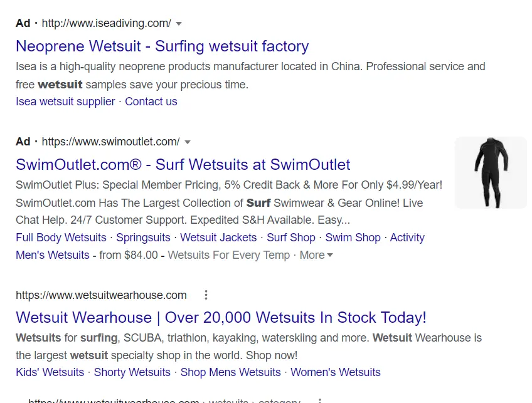532x403 pixels.
Task: Open the Swim Shop sitelink
Action: coord(353,238)
